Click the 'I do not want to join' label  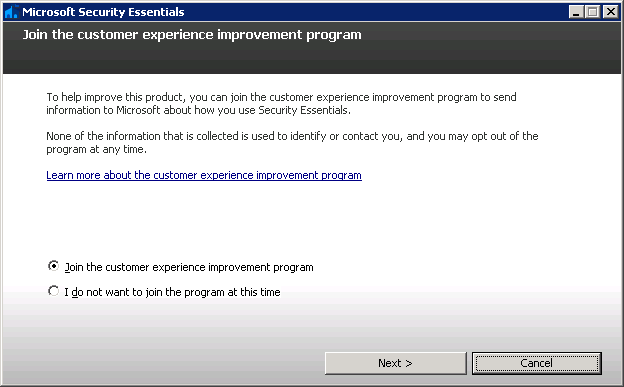tap(172, 292)
